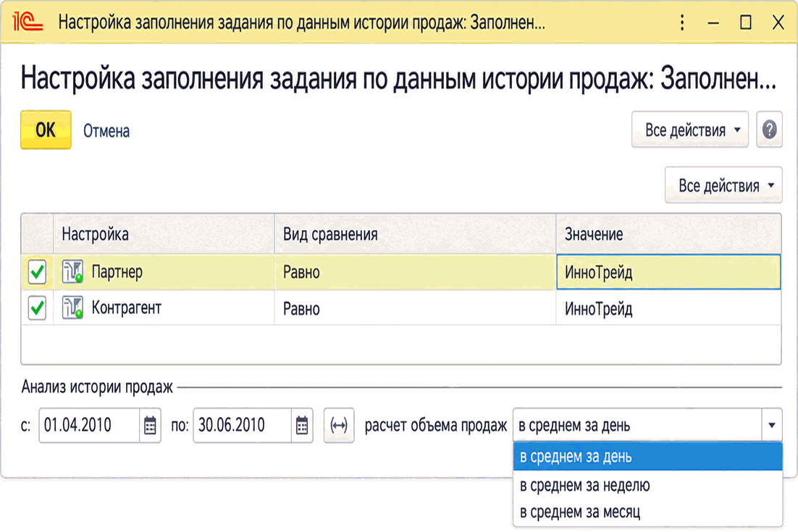This screenshot has width=798, height=532.
Task: Select the Партнер setting name cell
Action: click(164, 272)
